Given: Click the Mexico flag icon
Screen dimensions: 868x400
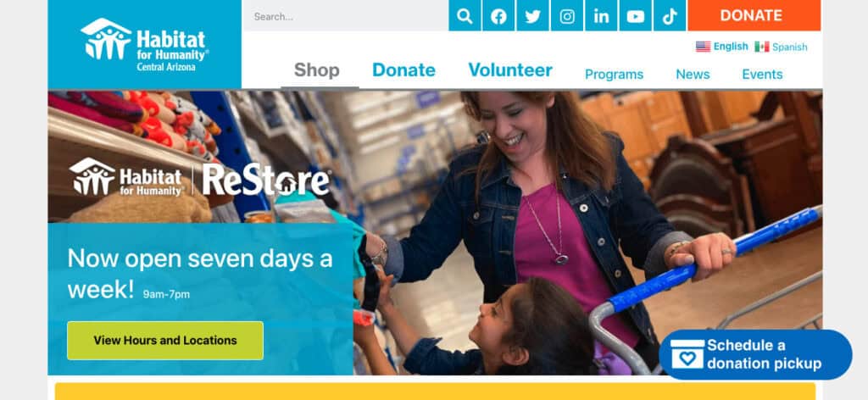Looking at the screenshot, I should coord(762,47).
